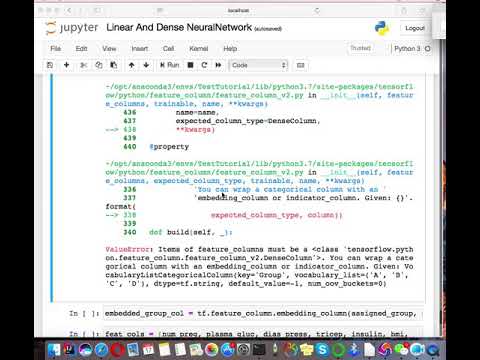Cut selected cells with the scissors icon
Screen dimensions: 480x360
click(83, 65)
